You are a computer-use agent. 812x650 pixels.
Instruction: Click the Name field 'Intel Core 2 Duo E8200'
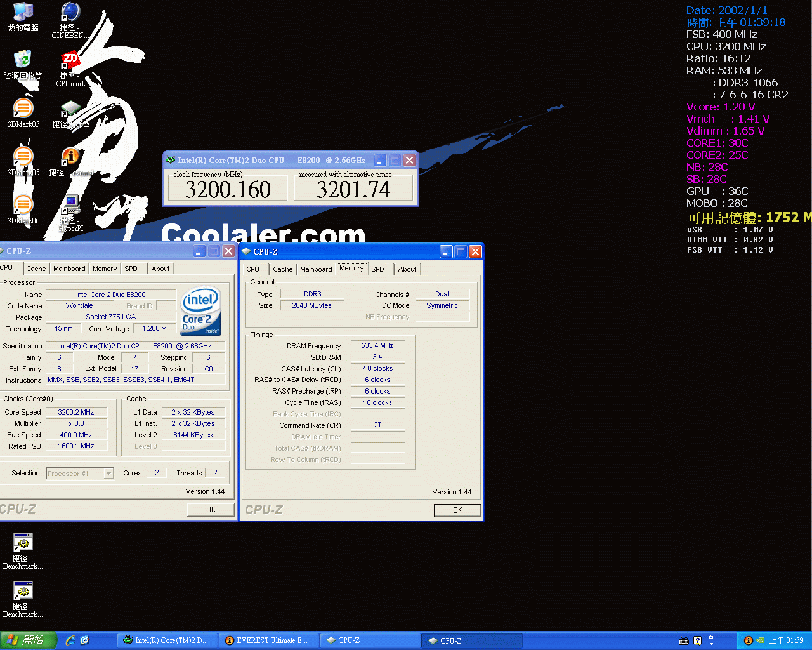coord(111,295)
